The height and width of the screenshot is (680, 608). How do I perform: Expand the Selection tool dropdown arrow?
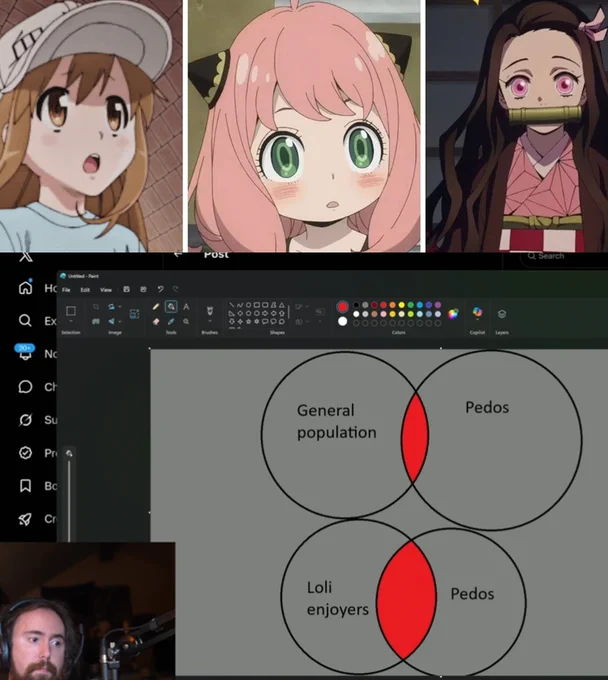click(x=71, y=321)
